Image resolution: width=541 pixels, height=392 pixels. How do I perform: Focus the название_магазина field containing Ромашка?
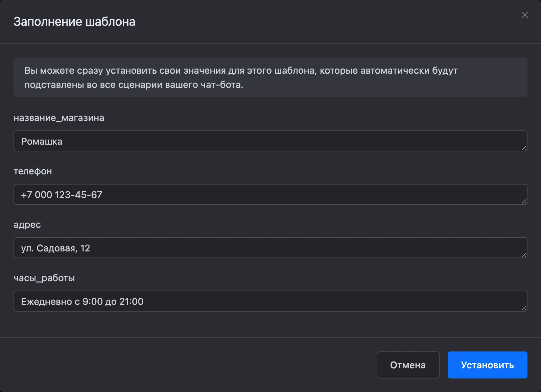coord(270,141)
